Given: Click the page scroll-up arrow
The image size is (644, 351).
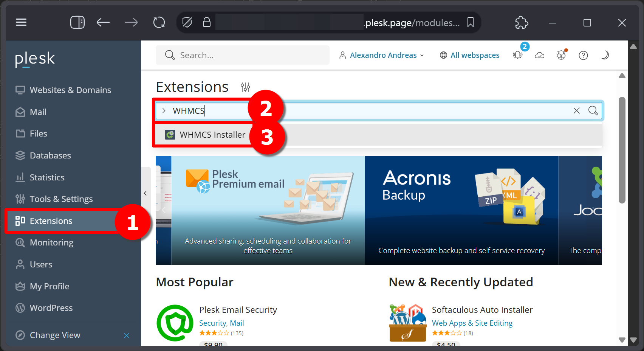Looking at the screenshot, I should point(622,76).
